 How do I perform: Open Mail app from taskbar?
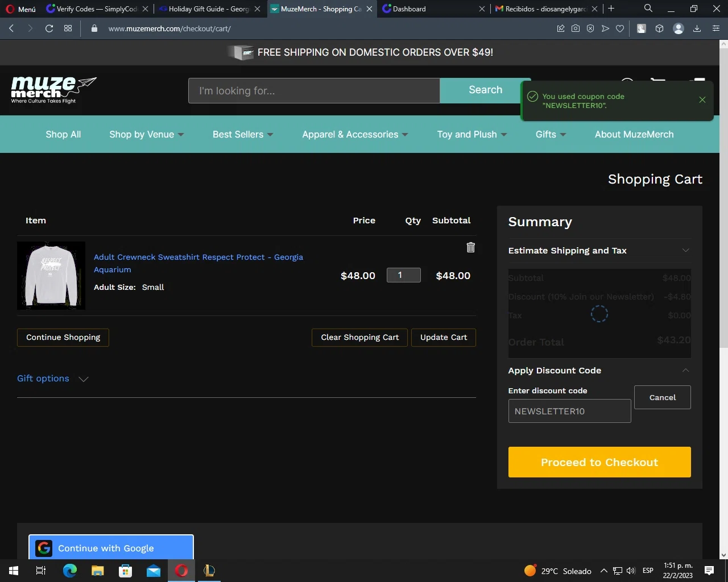(x=154, y=571)
